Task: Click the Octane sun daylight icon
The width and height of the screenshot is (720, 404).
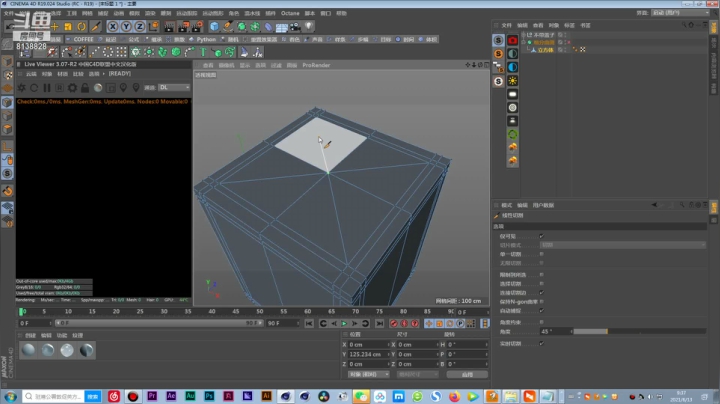Action: (x=512, y=81)
